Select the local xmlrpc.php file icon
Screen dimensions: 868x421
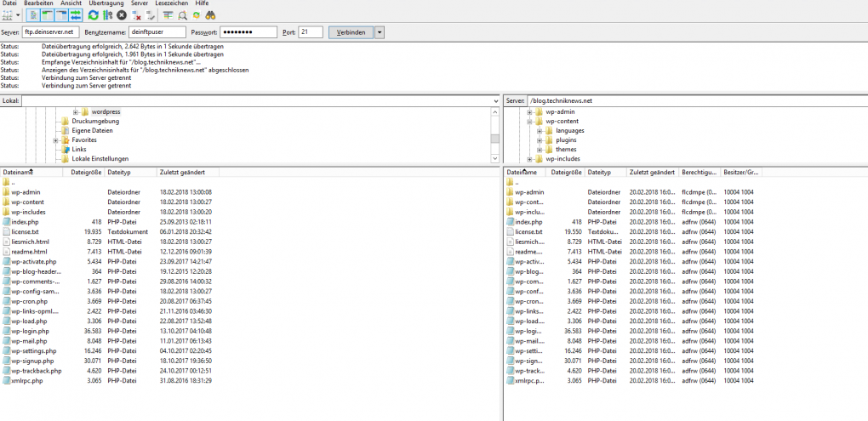[6, 381]
